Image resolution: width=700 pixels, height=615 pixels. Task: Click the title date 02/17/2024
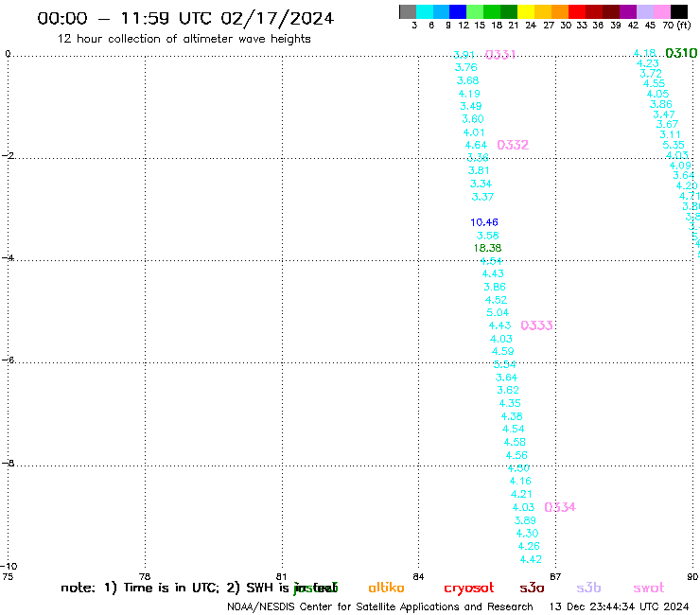pyautogui.click(x=277, y=18)
